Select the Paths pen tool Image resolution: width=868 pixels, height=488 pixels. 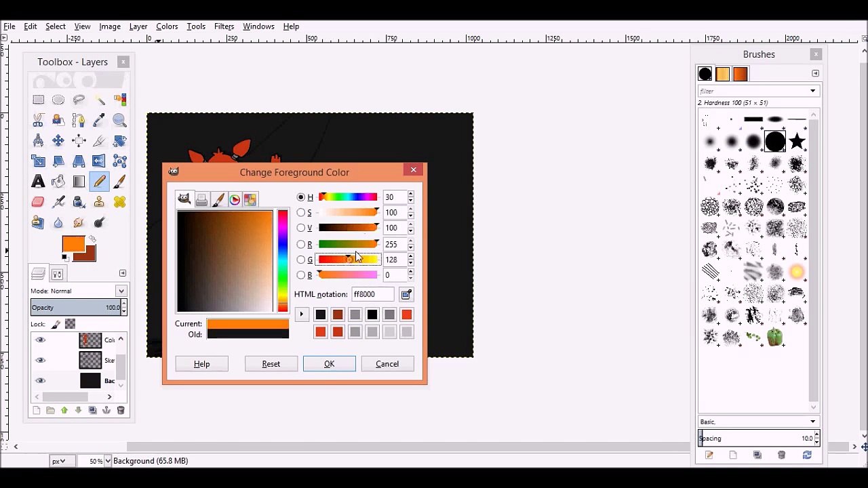tap(79, 120)
